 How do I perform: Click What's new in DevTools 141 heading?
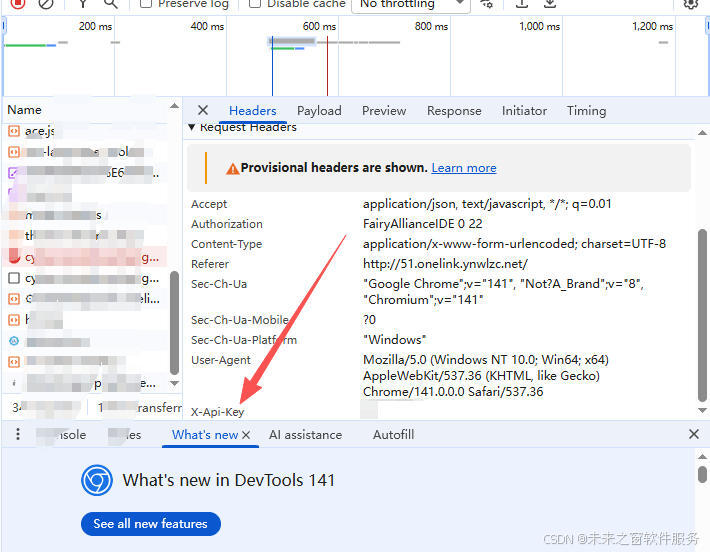(x=229, y=480)
